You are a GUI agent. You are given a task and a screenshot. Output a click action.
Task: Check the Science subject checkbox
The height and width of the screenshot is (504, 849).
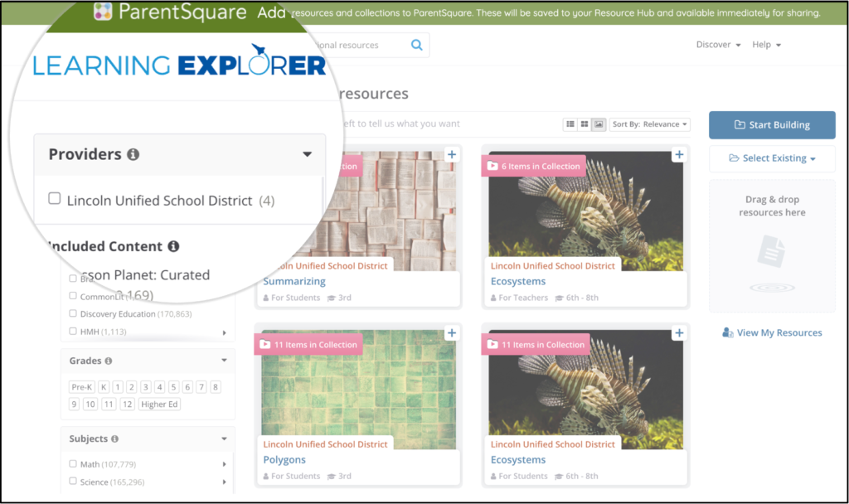[73, 482]
